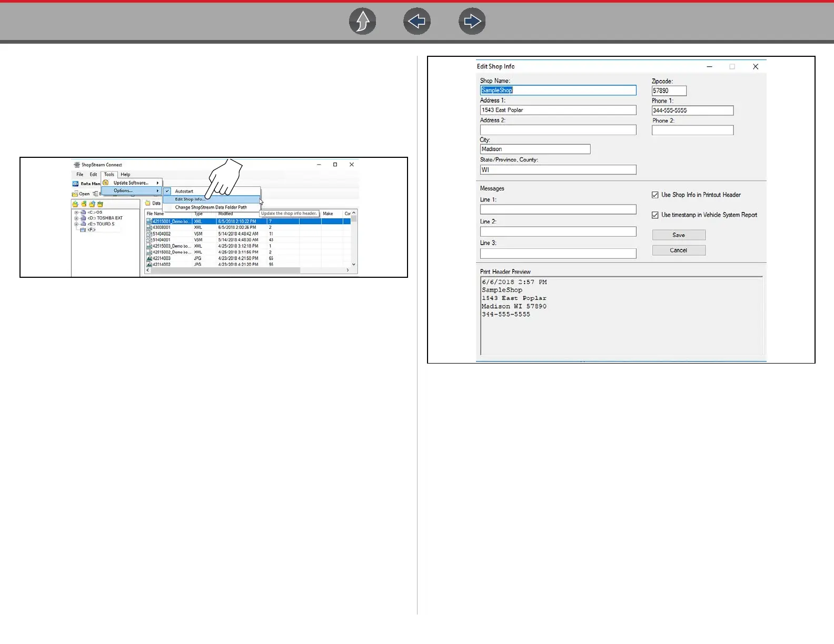Click the Save button
Image resolution: width=834 pixels, height=644 pixels.
tap(679, 235)
